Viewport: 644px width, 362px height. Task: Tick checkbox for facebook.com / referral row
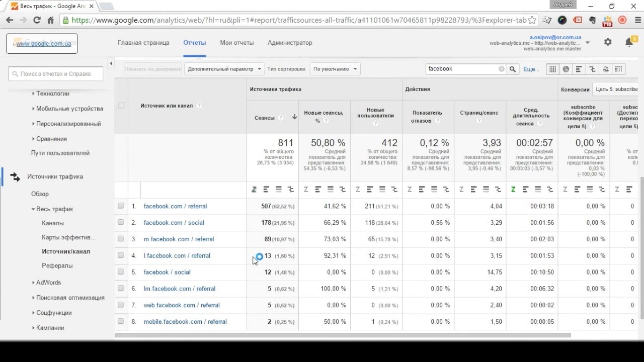click(121, 206)
